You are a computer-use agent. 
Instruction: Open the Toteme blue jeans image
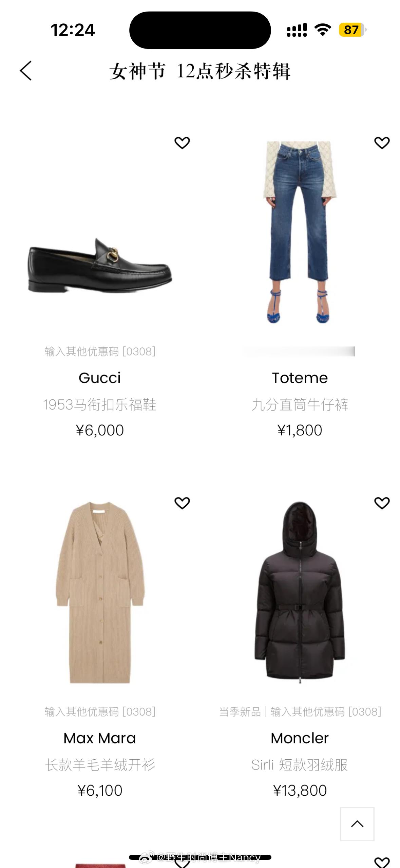(300, 233)
